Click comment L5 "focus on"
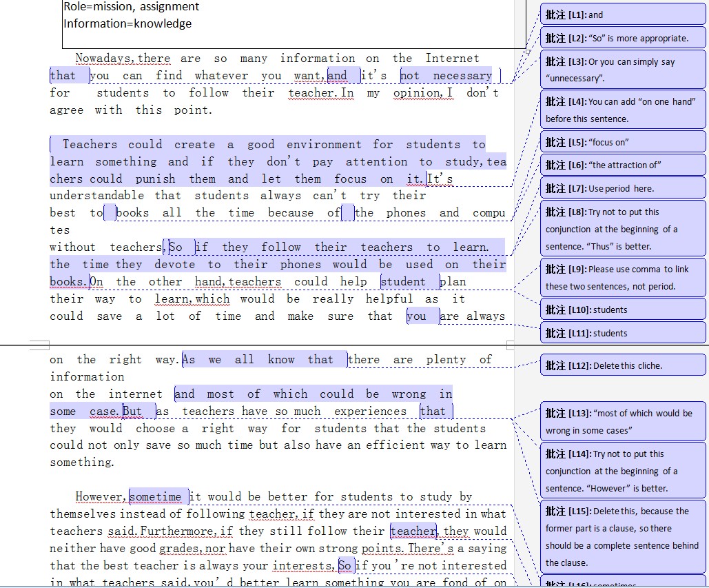The height and width of the screenshot is (588, 709). tap(623, 142)
